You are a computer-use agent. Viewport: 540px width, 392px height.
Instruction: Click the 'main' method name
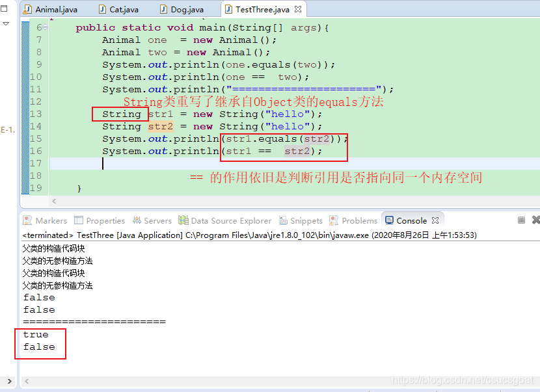pos(212,27)
